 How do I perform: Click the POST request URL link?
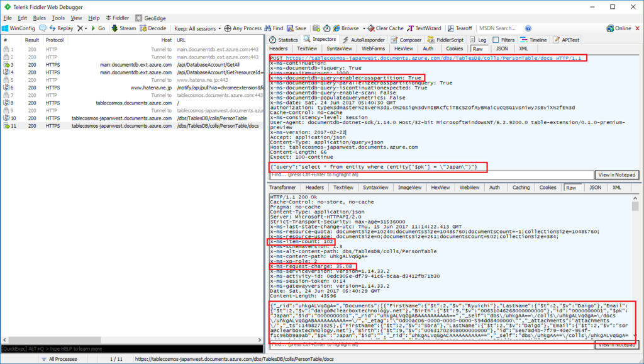(x=433, y=58)
